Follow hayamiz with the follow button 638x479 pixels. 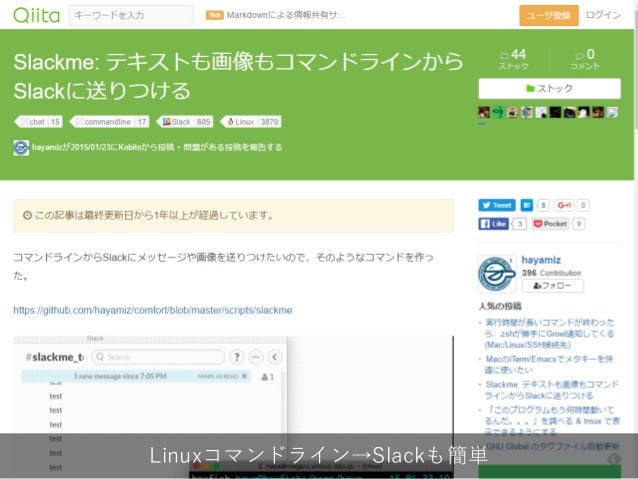coord(553,286)
